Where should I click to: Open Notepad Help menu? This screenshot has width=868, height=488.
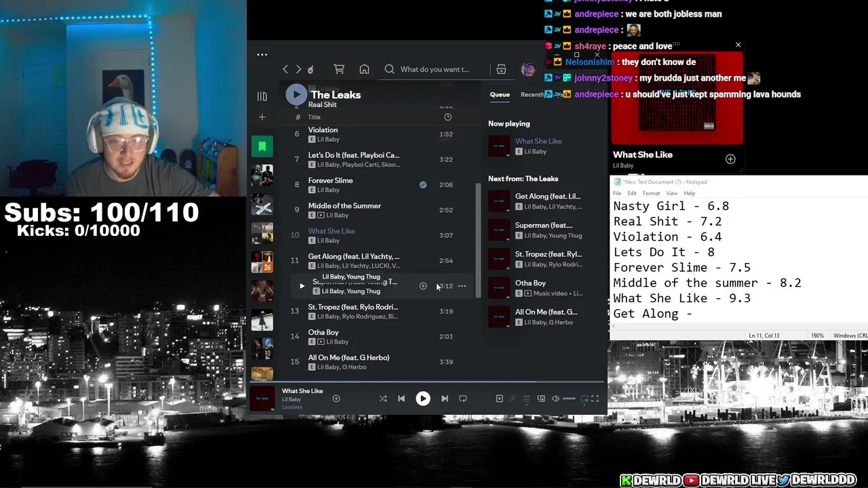point(689,193)
